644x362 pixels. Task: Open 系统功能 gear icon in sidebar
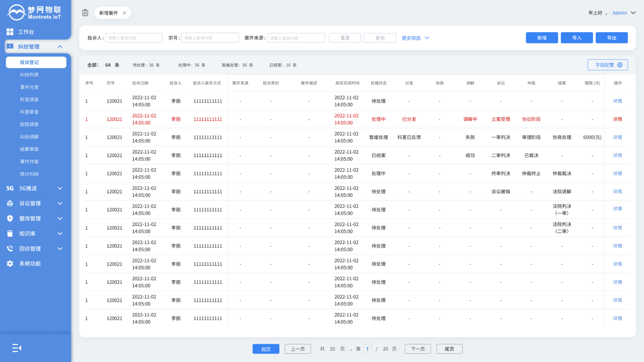tap(10, 264)
